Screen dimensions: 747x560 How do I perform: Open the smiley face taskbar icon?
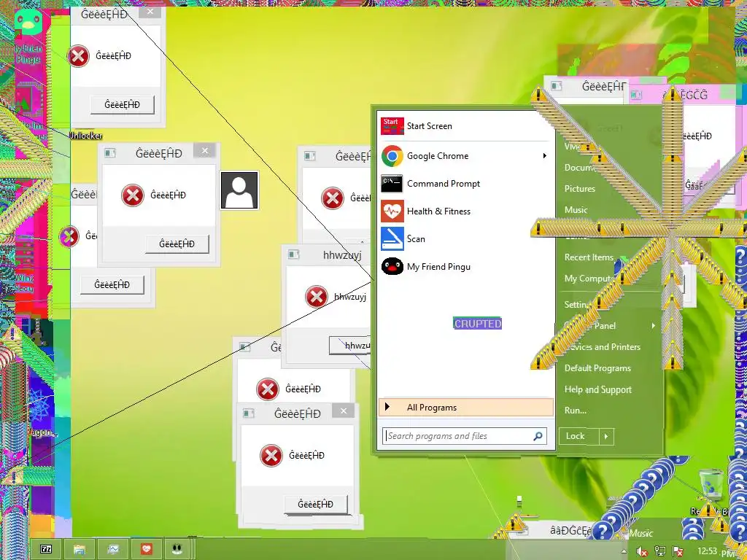[x=178, y=549]
